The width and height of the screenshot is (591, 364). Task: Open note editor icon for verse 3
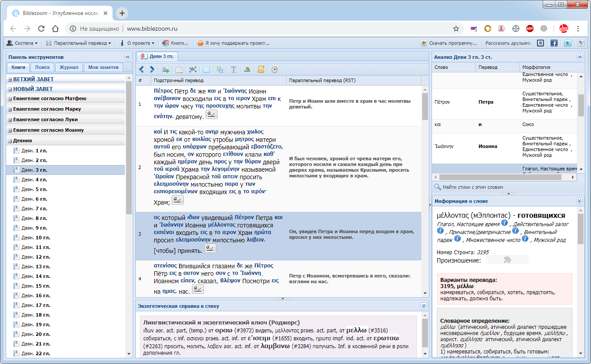(210, 249)
